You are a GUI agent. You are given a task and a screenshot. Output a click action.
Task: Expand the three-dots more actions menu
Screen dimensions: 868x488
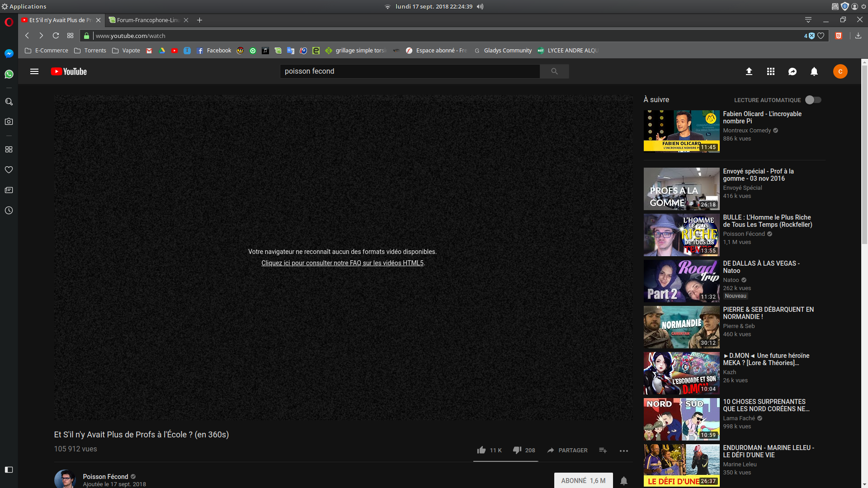click(624, 450)
